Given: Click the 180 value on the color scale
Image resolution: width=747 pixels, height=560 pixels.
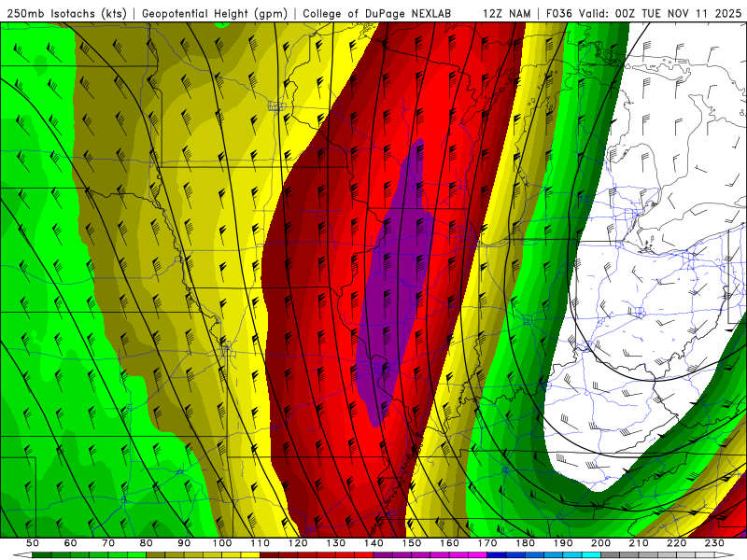Looking at the screenshot, I should point(526,543).
